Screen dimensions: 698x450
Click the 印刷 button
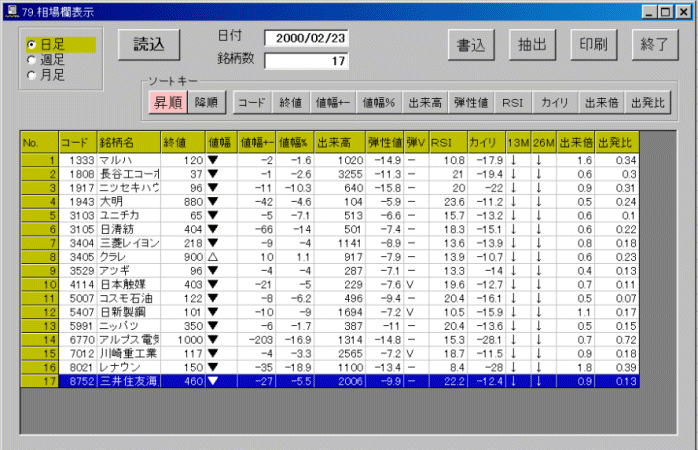coord(593,45)
